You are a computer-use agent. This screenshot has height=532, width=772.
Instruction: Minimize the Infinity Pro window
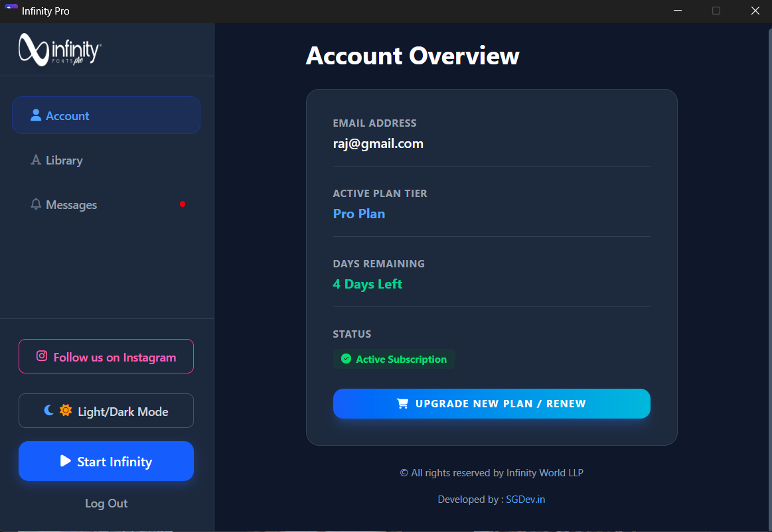(x=678, y=11)
